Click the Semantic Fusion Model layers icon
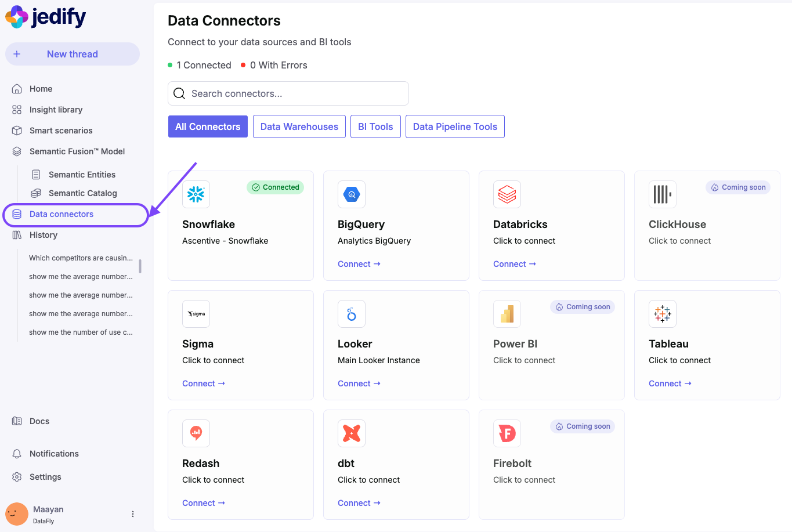792x532 pixels. (x=17, y=151)
